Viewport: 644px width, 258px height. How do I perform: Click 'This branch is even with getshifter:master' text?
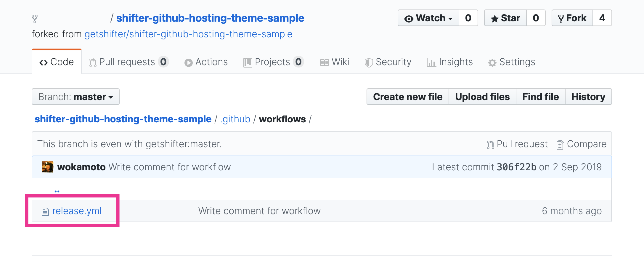[129, 144]
